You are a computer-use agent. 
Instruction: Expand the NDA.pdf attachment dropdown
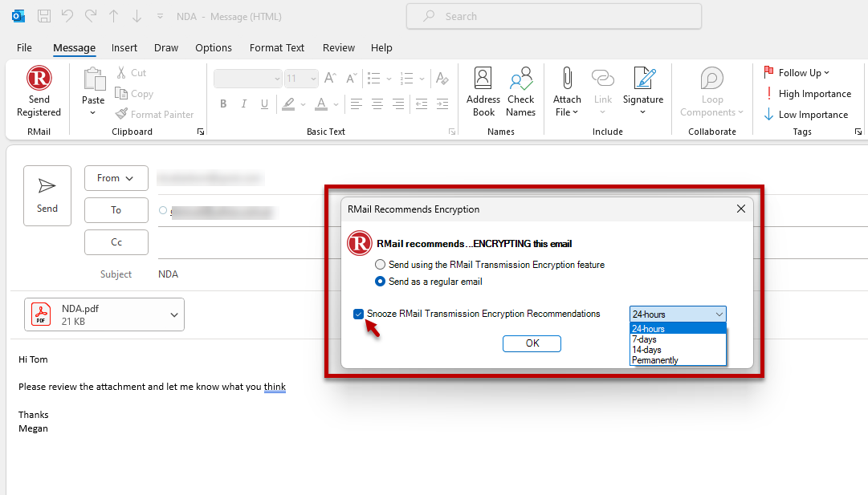[173, 314]
